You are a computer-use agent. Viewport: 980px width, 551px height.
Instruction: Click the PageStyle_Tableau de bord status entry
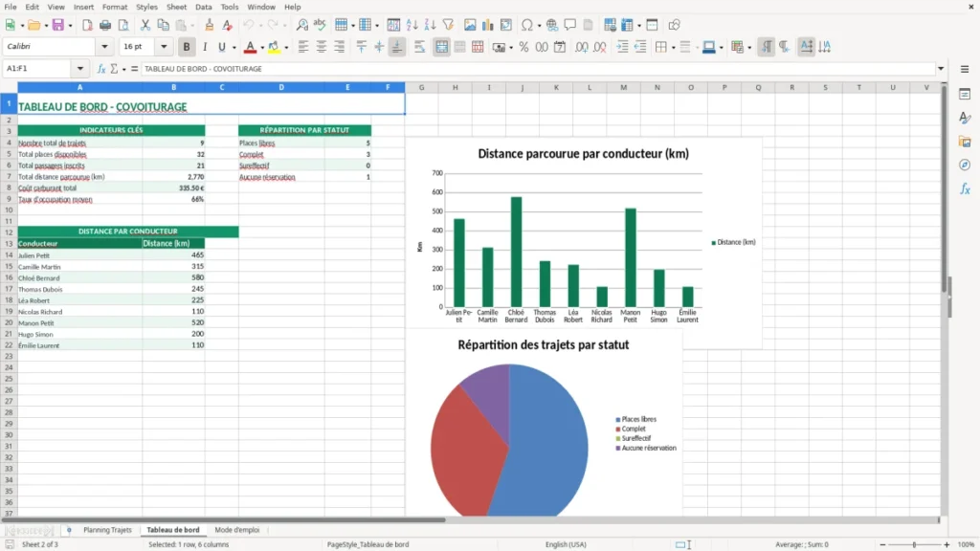(x=367, y=544)
